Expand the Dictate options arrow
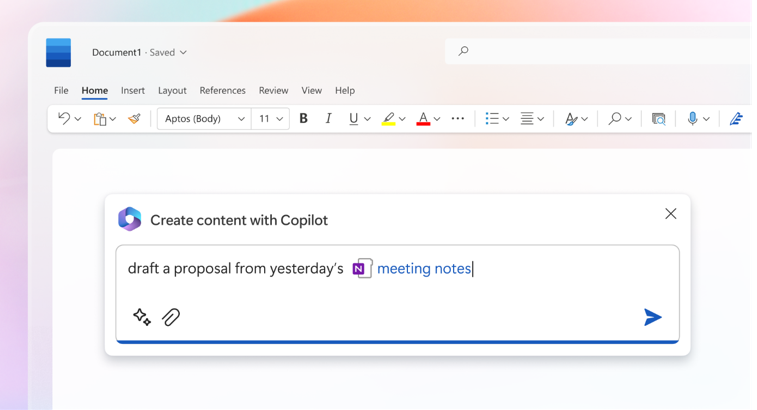The image size is (757, 410). click(x=706, y=119)
